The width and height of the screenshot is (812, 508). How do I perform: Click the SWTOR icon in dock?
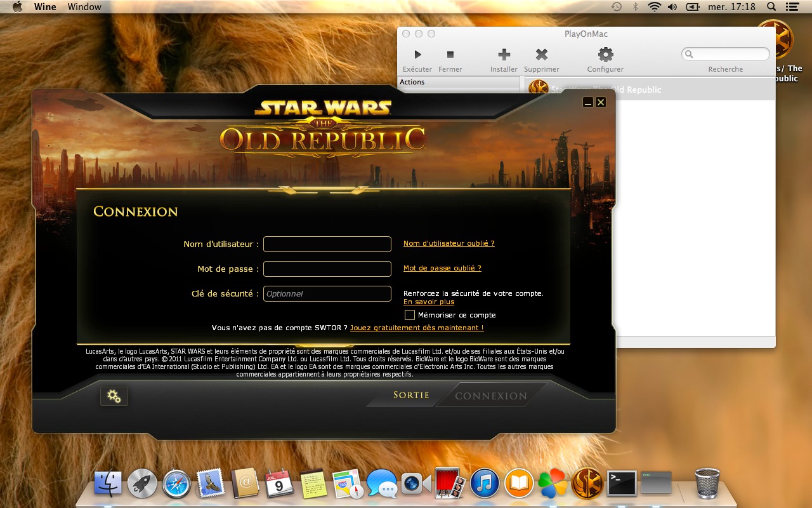587,484
